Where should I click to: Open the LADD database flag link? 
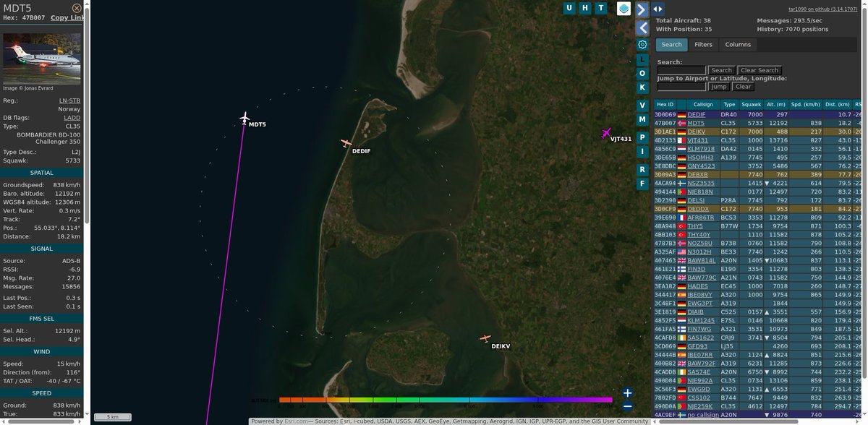tap(72, 117)
